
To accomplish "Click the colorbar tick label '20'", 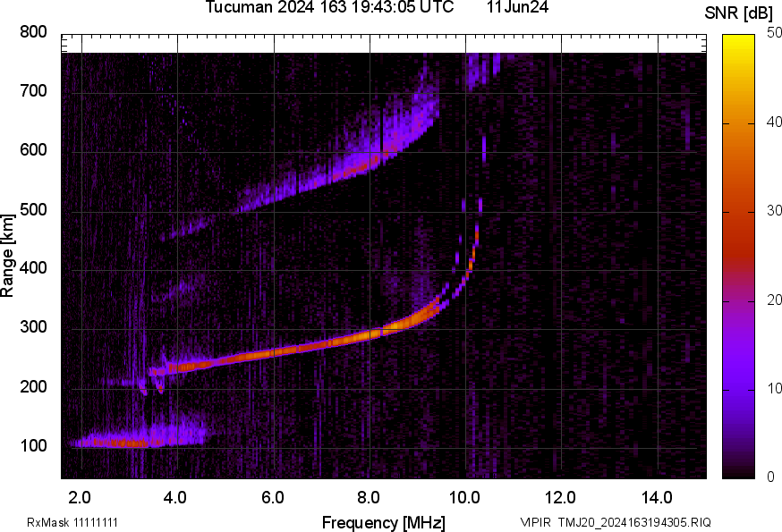I will pos(774,300).
